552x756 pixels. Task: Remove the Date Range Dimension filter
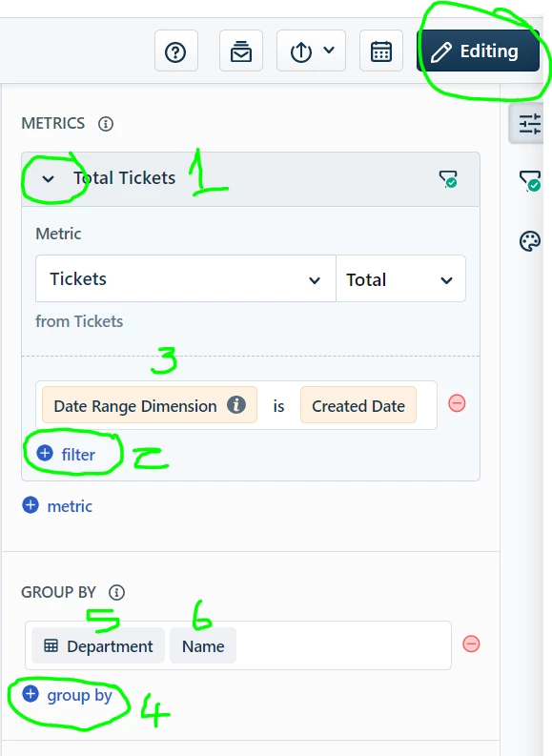tap(457, 403)
